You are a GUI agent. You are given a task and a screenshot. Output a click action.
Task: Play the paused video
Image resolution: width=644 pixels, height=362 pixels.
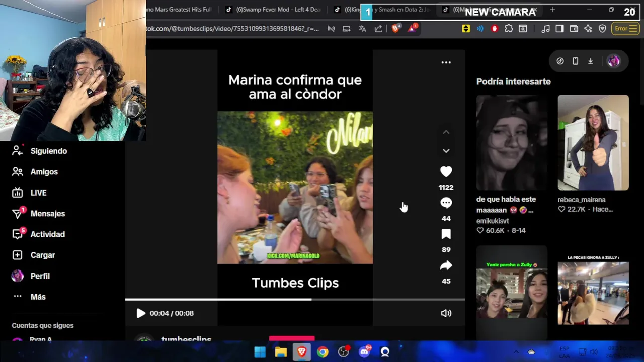pyautogui.click(x=141, y=313)
